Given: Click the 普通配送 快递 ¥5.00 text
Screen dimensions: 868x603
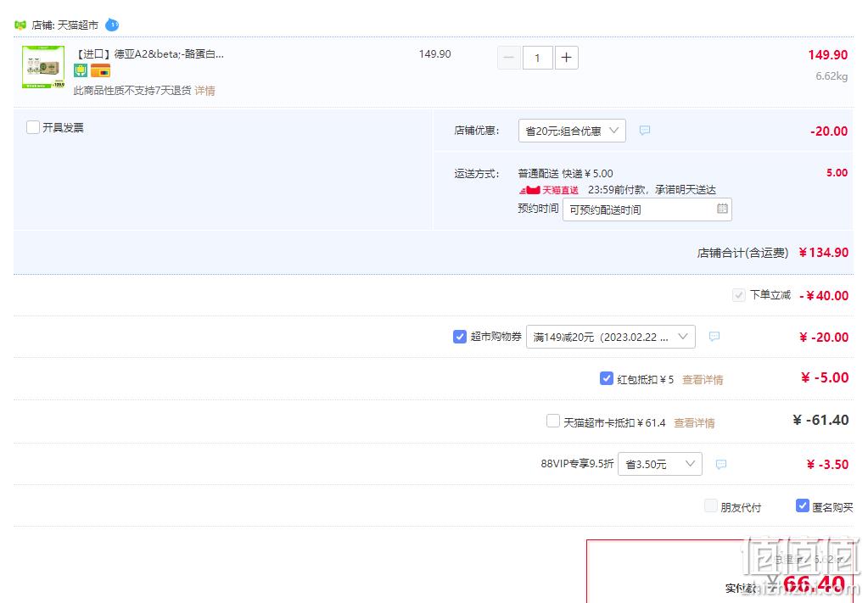Looking at the screenshot, I should tap(565, 173).
